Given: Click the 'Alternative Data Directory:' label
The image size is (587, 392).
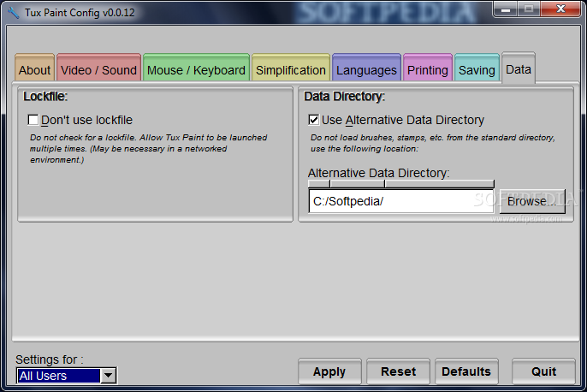Looking at the screenshot, I should (x=378, y=173).
